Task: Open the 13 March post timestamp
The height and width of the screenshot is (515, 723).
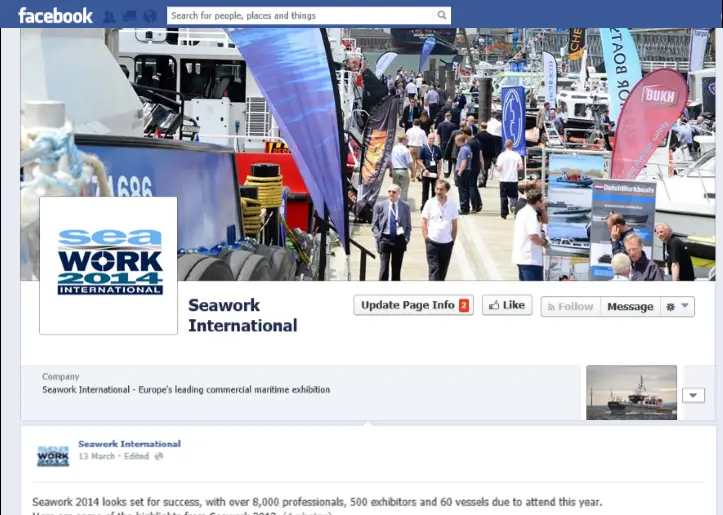Action: (96, 456)
